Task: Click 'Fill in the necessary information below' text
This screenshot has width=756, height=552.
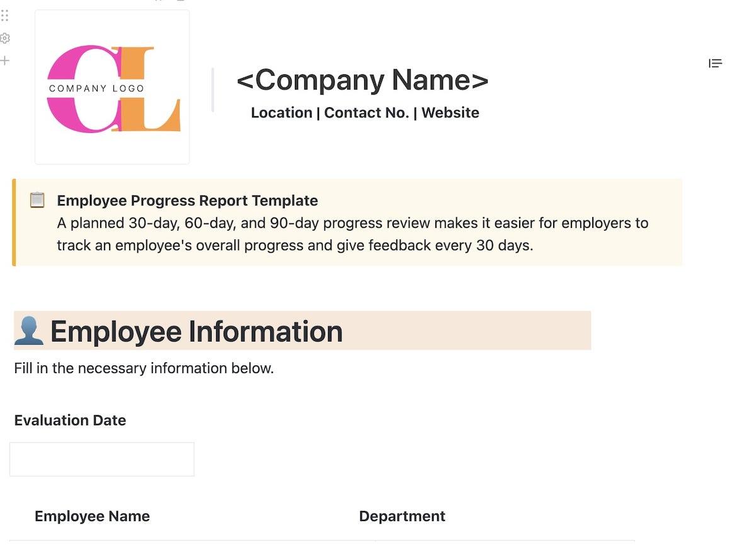Action: 144,368
